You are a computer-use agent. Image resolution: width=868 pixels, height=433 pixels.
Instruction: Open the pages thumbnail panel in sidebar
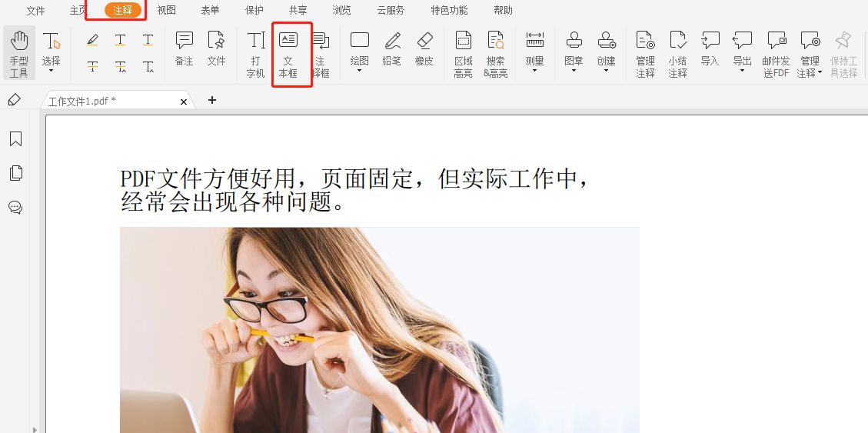click(15, 173)
